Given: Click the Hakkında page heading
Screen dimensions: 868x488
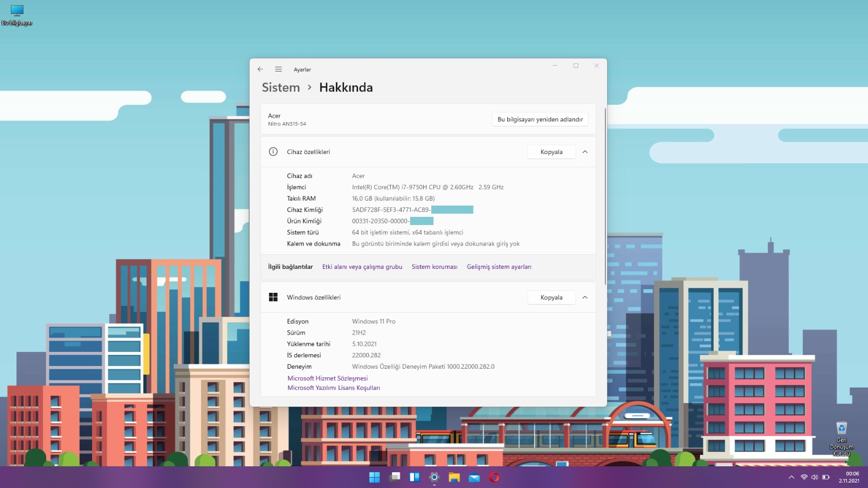Looking at the screenshot, I should click(x=346, y=87).
